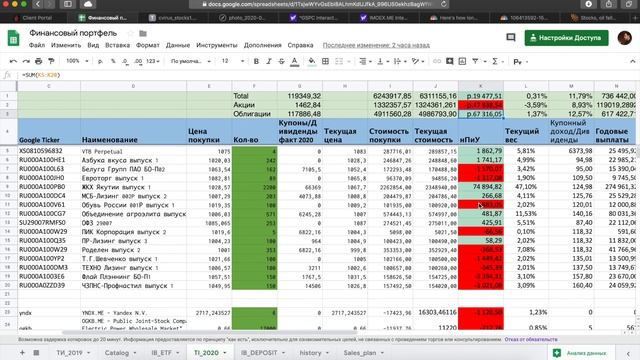
Task: Select the cell ЖКХ Якутии выпуск 1
Action: (x=133, y=187)
